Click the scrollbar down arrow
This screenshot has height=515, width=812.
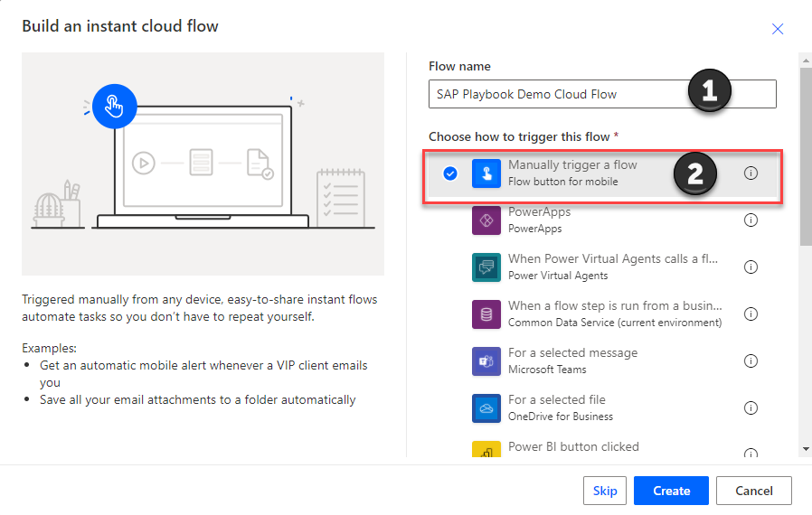click(806, 449)
